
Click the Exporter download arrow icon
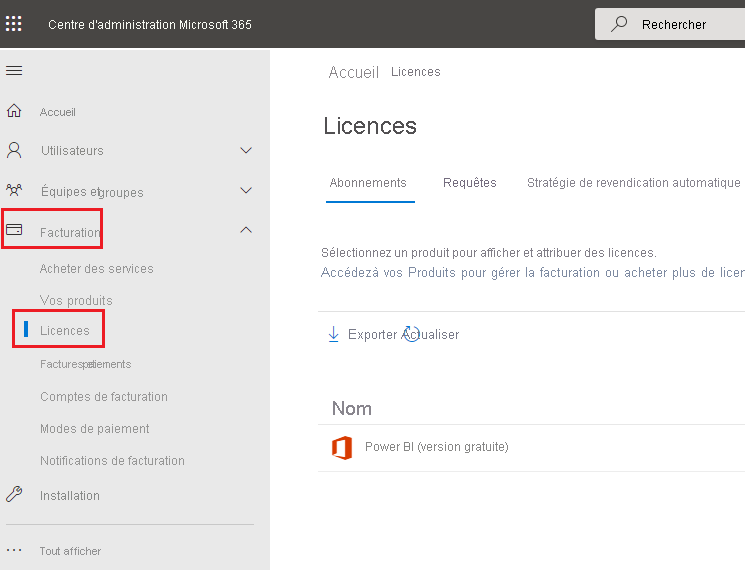(334, 334)
